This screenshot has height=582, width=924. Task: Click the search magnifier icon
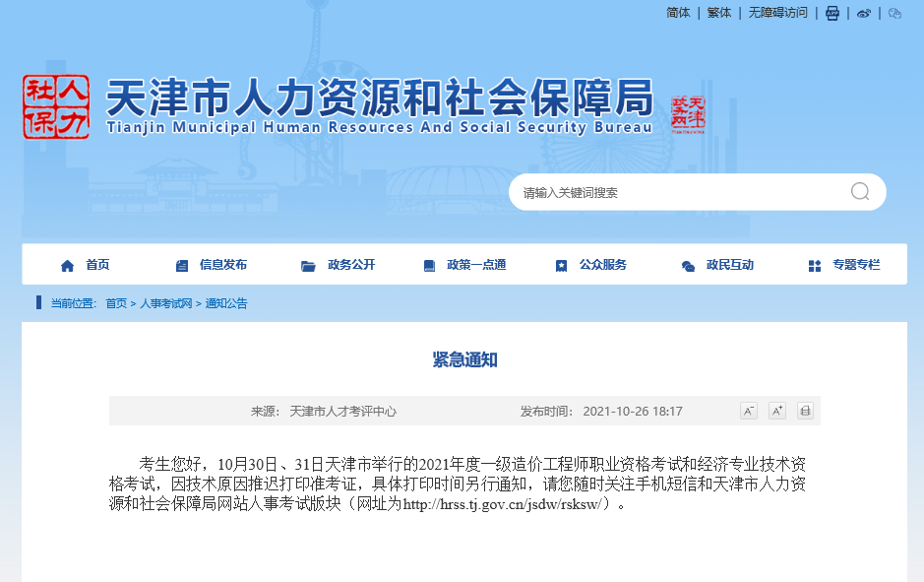click(x=858, y=191)
